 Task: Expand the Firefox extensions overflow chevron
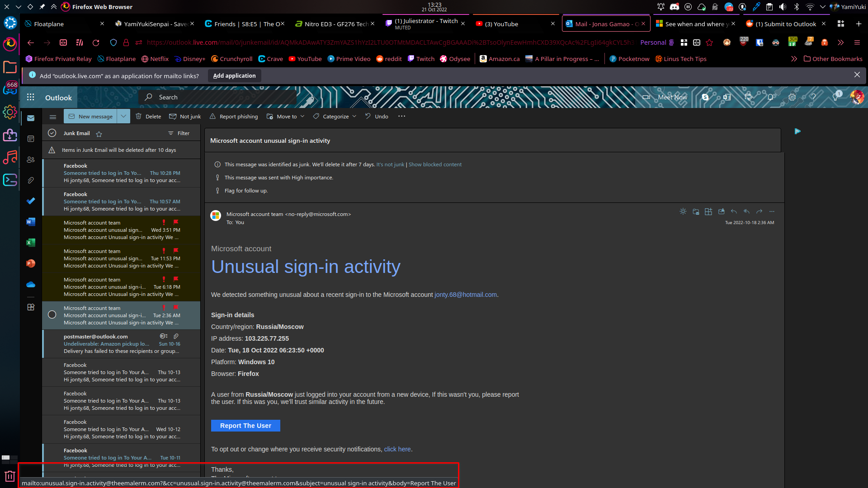pos(840,42)
